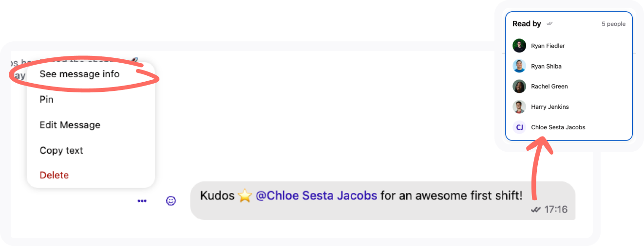The height and width of the screenshot is (246, 644).
Task: Open the three-dot message options menu
Action: (x=142, y=201)
